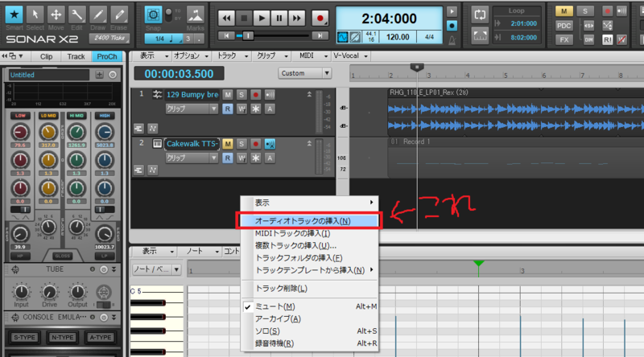
Task: Select トラック削除(L) in context menu
Action: pyautogui.click(x=309, y=289)
